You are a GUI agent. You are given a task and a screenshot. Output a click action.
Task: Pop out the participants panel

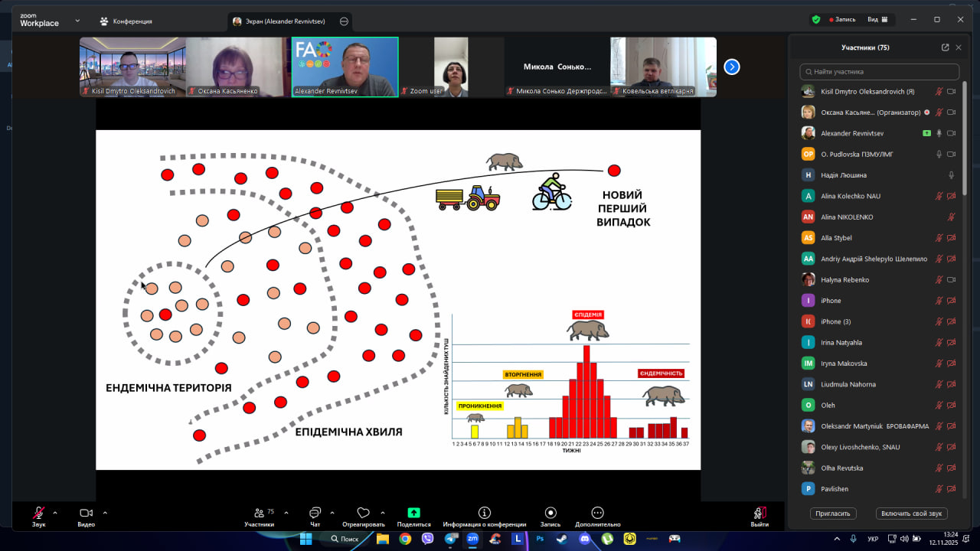[945, 47]
